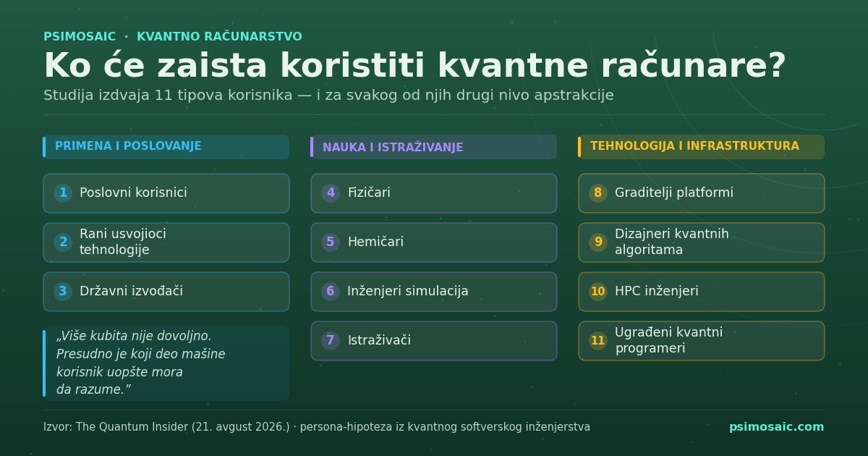
Task: Click the headline Ko će zaista koristiti kvantne računare?
Action: click(414, 67)
